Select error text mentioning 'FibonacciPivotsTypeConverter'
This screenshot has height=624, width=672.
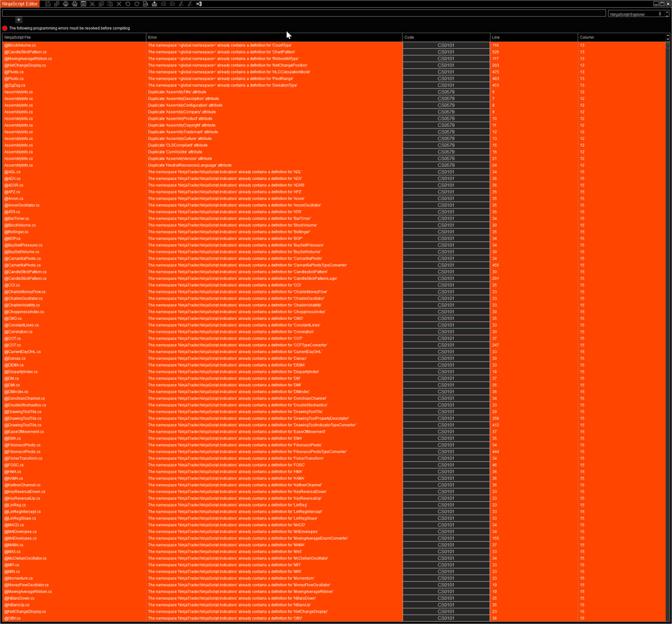[x=248, y=452]
